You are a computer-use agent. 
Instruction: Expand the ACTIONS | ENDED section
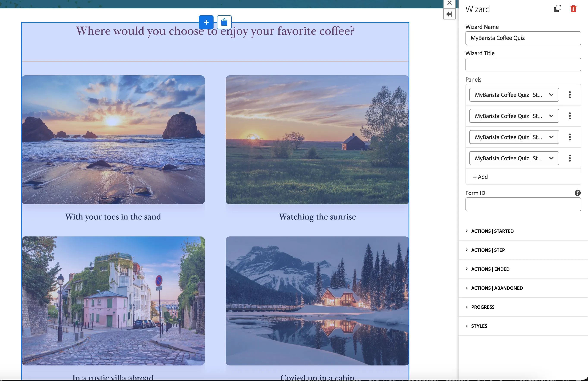523,269
